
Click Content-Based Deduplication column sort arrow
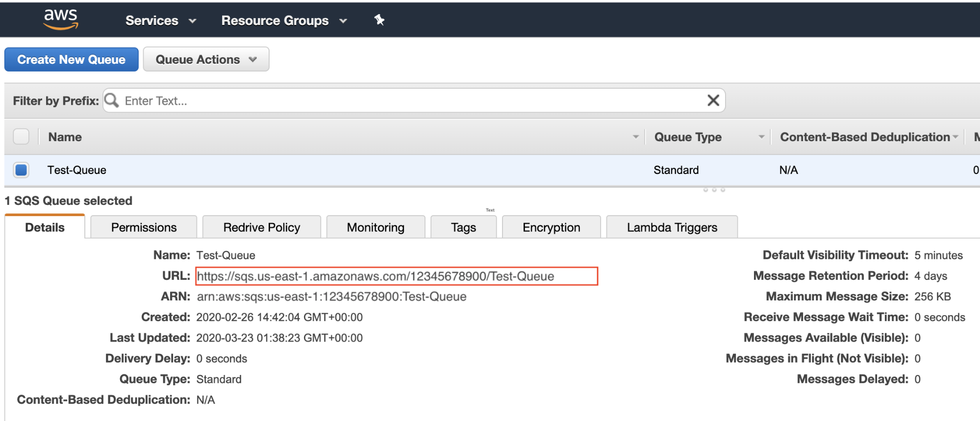coord(955,137)
